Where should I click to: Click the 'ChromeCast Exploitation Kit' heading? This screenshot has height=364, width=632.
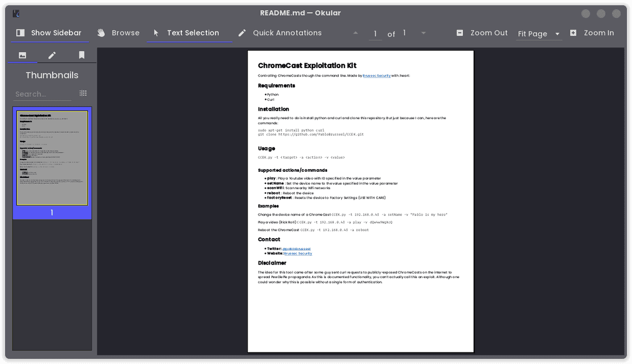[x=307, y=66]
